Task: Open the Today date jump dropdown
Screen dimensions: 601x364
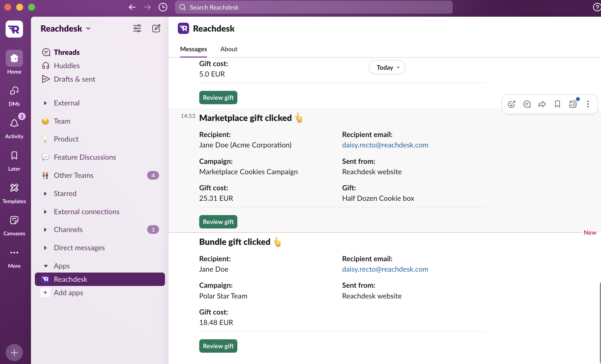Action: coord(387,67)
